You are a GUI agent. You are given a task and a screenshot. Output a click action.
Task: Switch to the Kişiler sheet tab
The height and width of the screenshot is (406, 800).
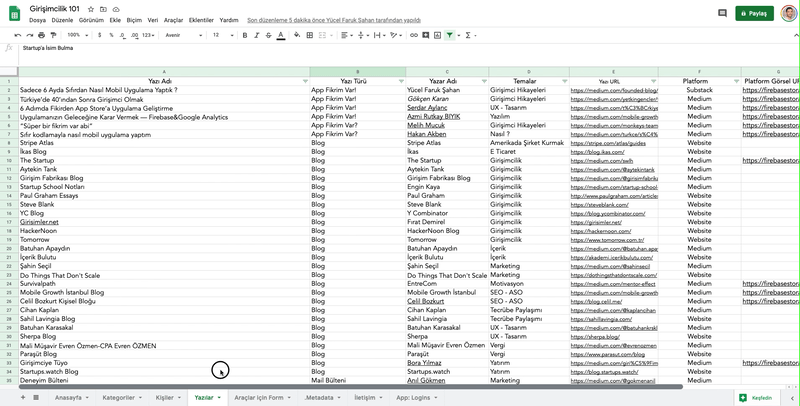point(168,398)
